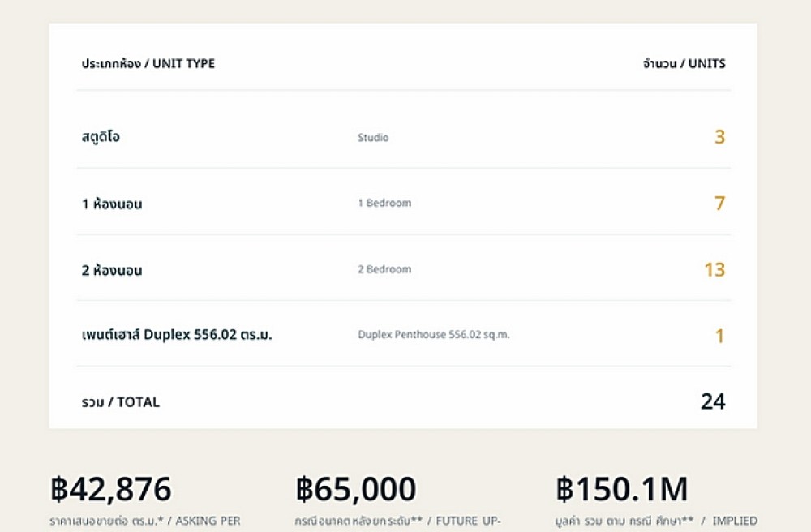Click the total units figure 24
The height and width of the screenshot is (532, 811).
(x=713, y=401)
